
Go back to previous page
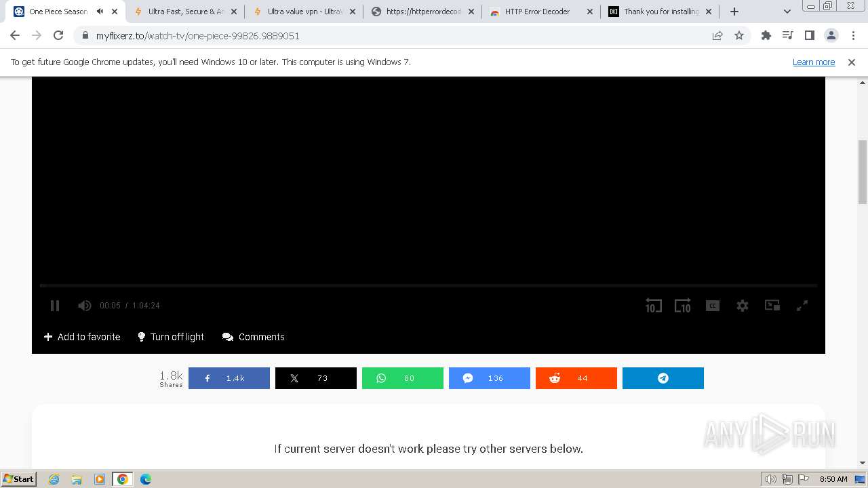15,36
